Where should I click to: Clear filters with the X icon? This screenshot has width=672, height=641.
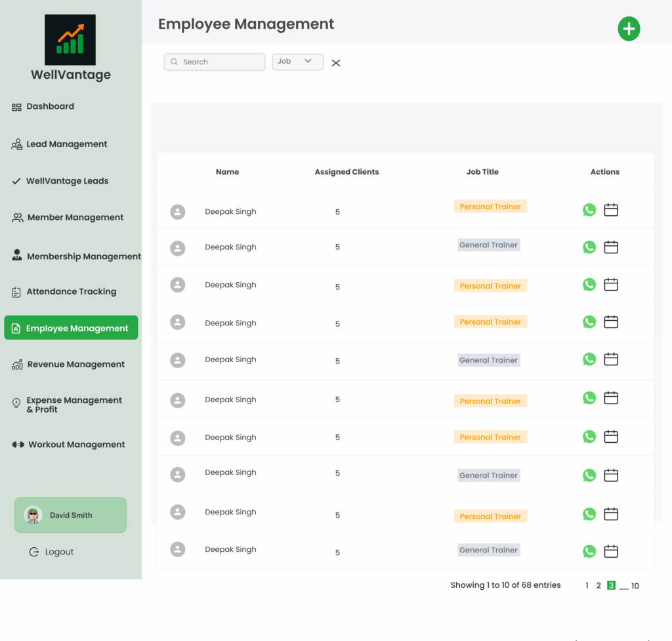click(x=336, y=63)
